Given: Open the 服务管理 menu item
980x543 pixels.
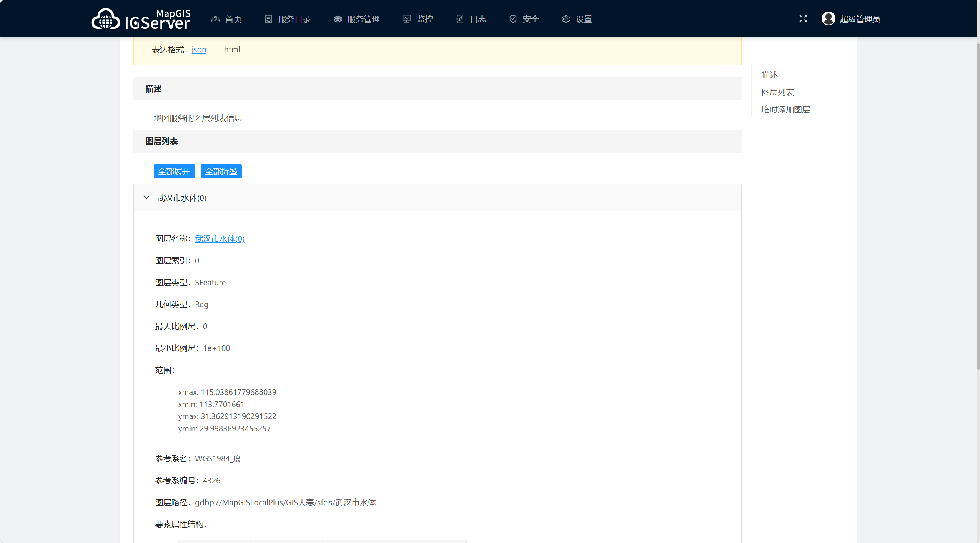Looking at the screenshot, I should coord(363,19).
